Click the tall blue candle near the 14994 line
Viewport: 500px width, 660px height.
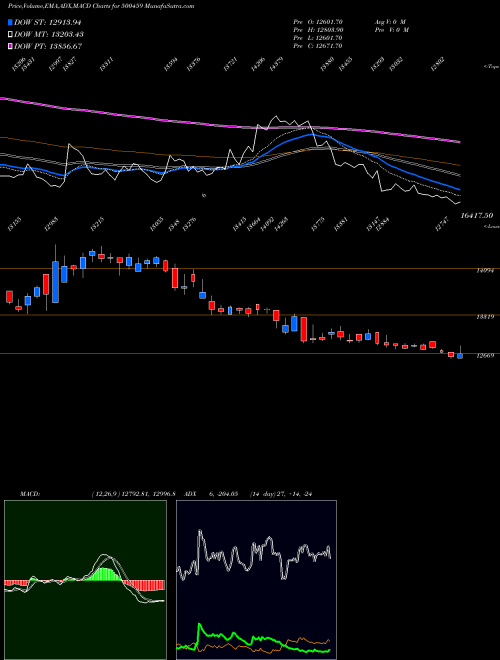55,282
